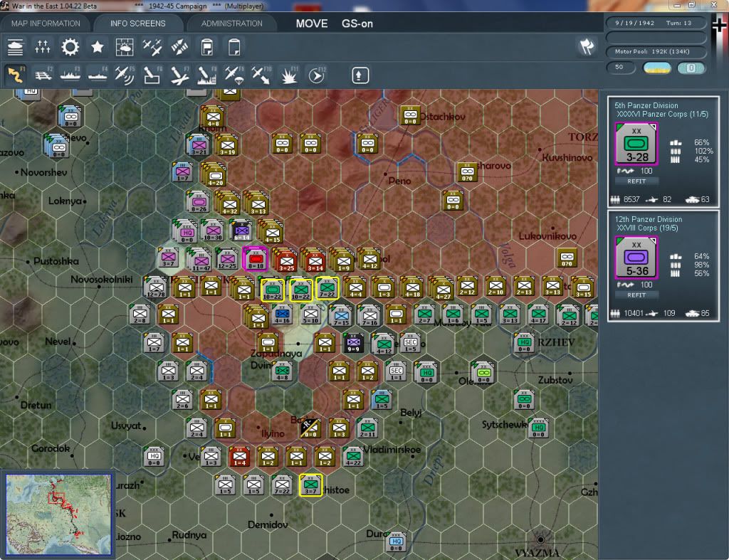Click the 12th Panzer Division title
Viewport: 729px width, 560px height.
tap(649, 219)
